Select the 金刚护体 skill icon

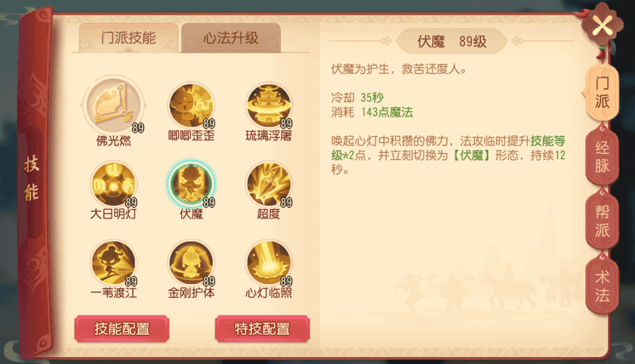tap(191, 263)
